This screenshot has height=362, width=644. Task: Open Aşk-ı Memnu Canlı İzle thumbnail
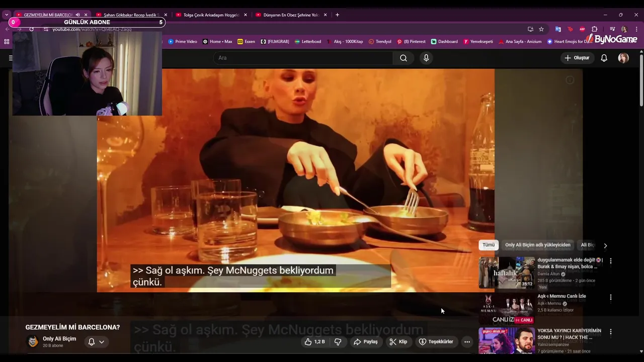coord(507,309)
